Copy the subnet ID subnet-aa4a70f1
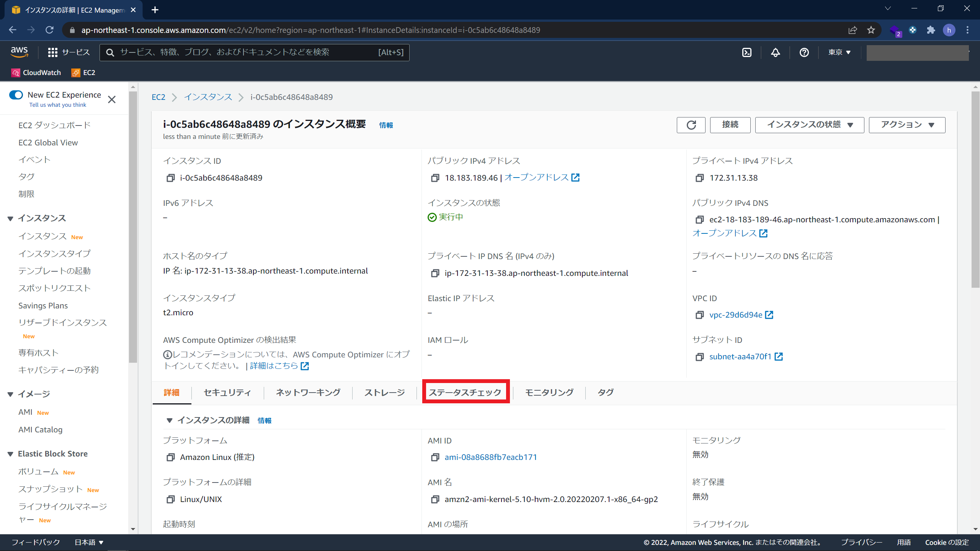 click(x=700, y=357)
